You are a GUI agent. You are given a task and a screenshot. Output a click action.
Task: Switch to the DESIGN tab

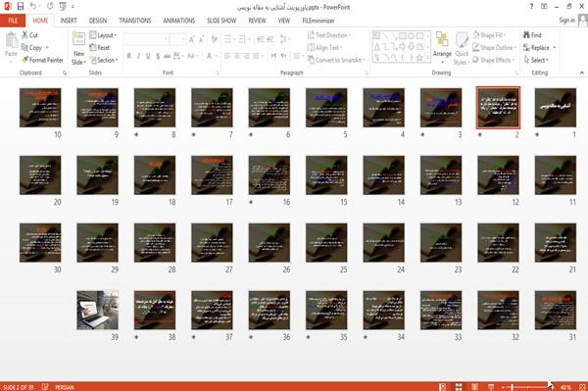tap(98, 21)
